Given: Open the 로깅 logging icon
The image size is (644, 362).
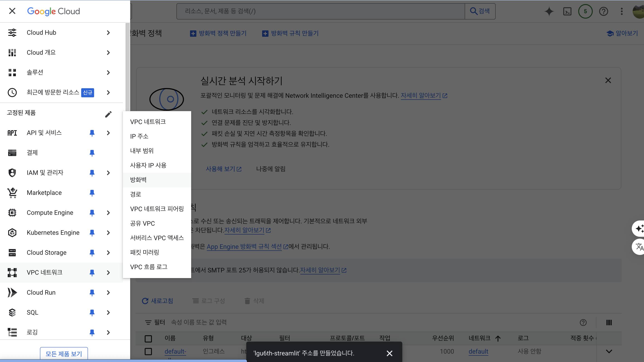Looking at the screenshot, I should click(x=12, y=333).
